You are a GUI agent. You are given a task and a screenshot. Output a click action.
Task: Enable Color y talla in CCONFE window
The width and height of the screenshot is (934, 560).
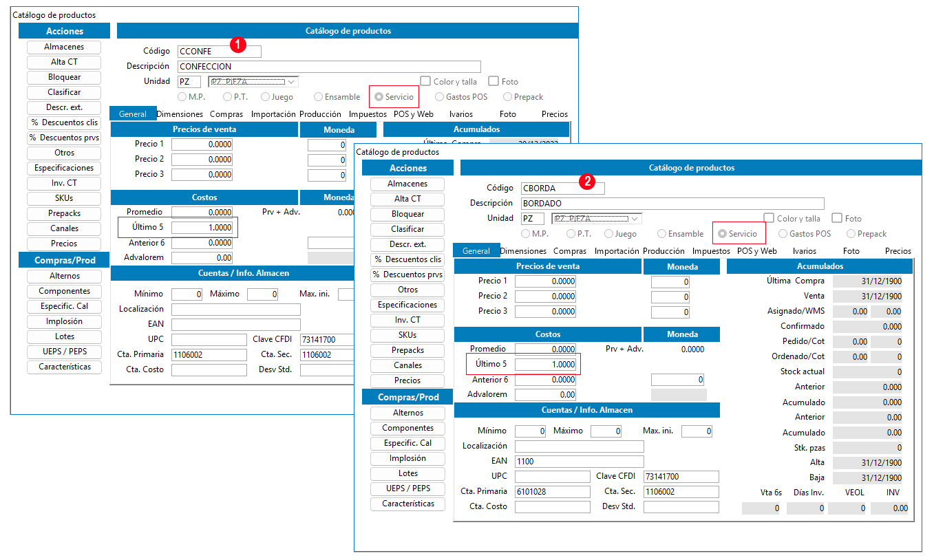[x=425, y=81]
